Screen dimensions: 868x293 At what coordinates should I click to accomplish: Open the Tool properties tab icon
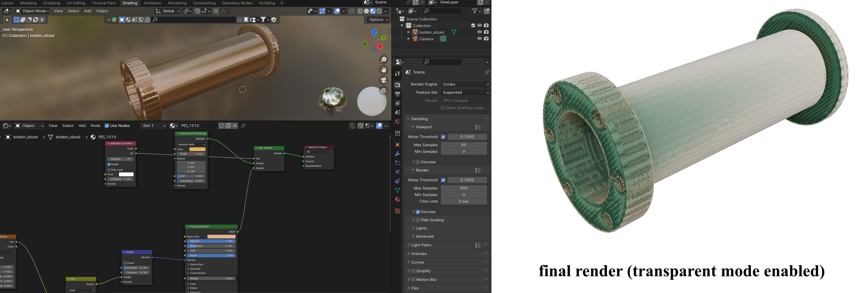click(x=398, y=73)
